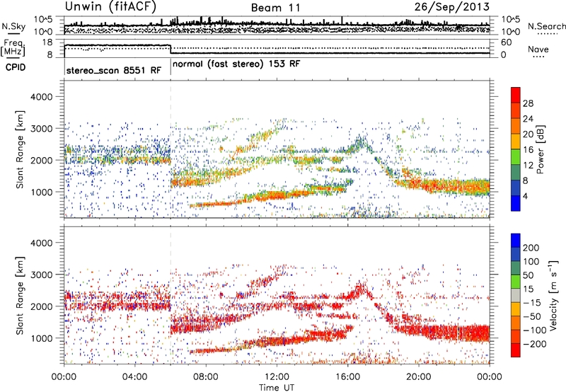This screenshot has width=566, height=392.
Task: Select the 'N.Search' legend label
Action: 546,26
